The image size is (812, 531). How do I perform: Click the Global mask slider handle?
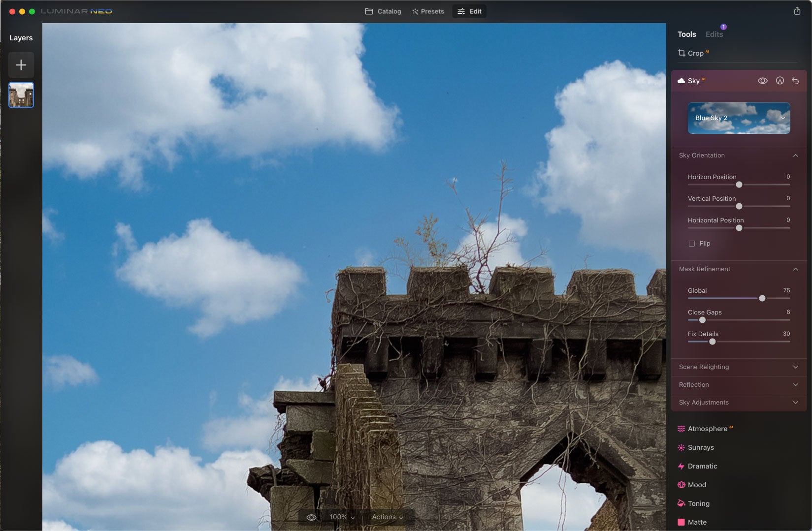(762, 298)
